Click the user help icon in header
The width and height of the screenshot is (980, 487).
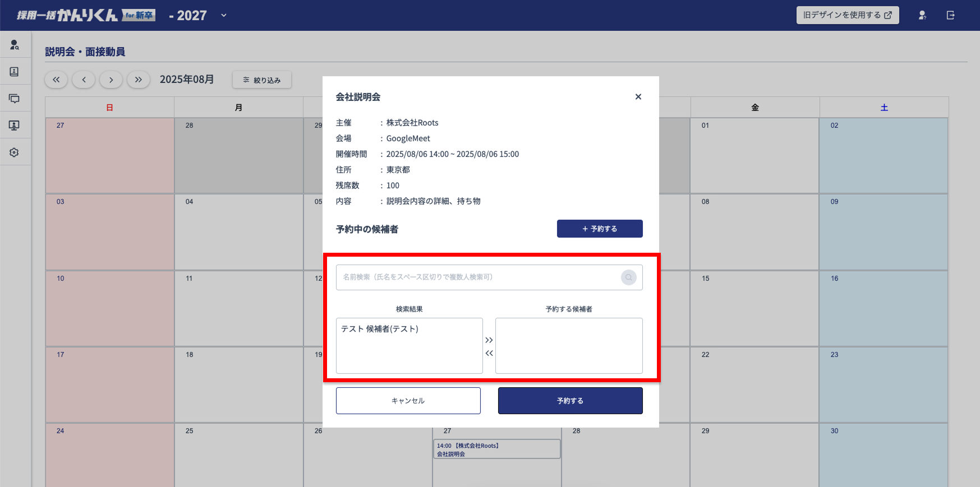[922, 16]
